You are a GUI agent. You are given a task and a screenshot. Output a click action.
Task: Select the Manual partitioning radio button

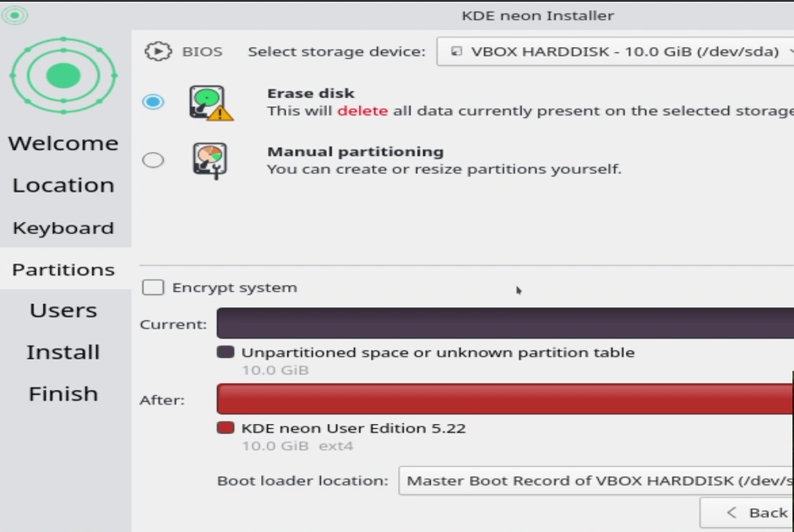[153, 160]
